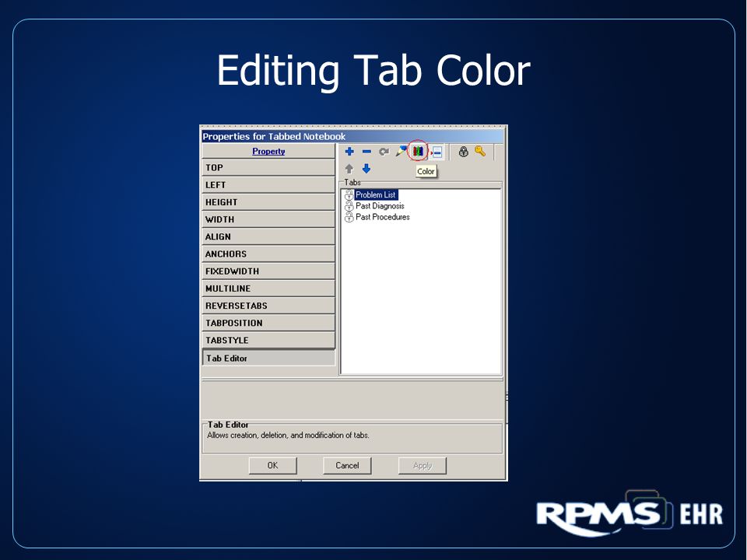Click the lock icon beside Past Diagnosis

(x=349, y=205)
